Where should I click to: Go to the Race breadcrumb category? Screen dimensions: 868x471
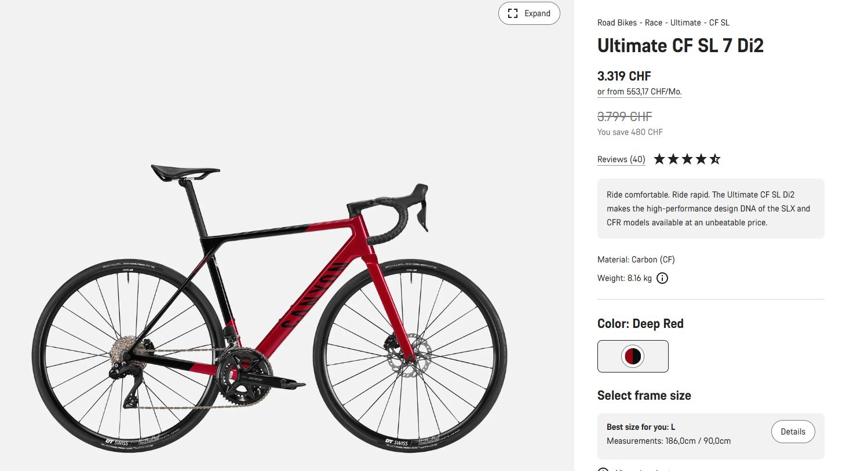(x=653, y=23)
